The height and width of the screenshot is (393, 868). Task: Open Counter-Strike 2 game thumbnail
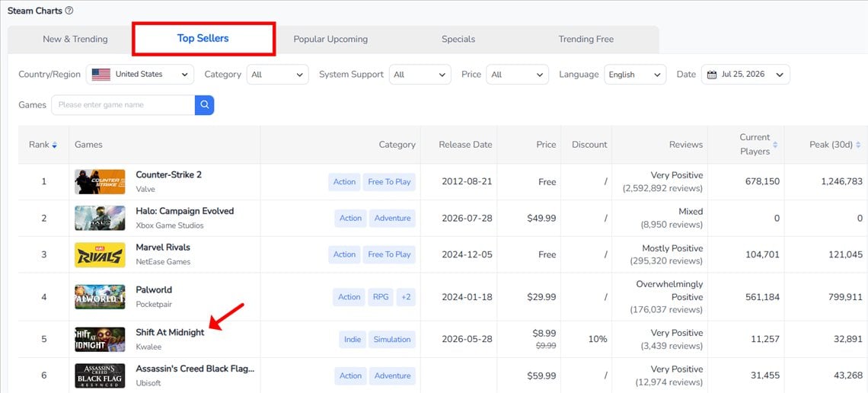pos(101,182)
